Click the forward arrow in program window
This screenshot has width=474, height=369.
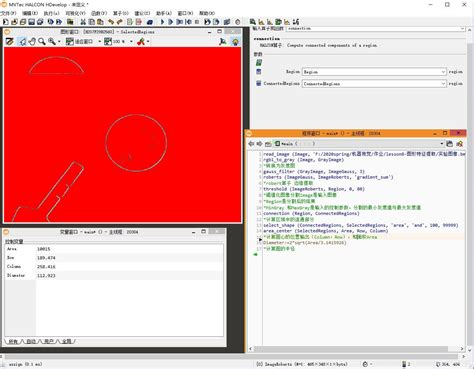click(259, 144)
